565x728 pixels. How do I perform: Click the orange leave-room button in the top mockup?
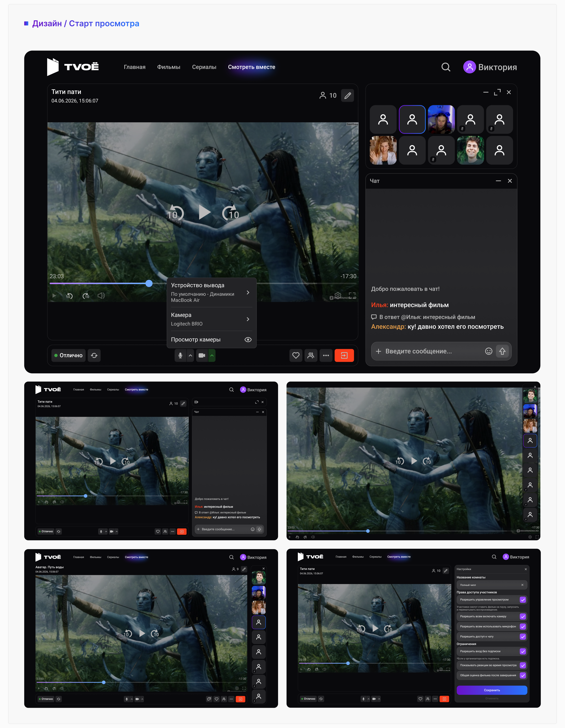click(x=344, y=355)
